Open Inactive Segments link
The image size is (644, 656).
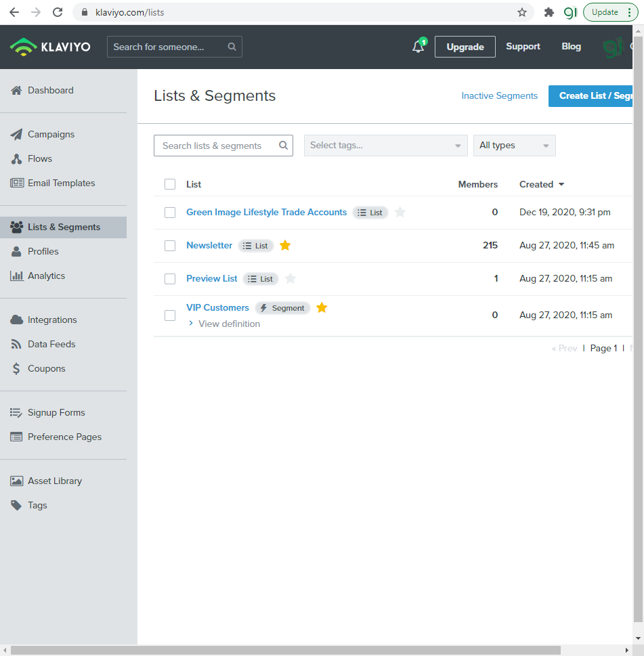click(499, 96)
